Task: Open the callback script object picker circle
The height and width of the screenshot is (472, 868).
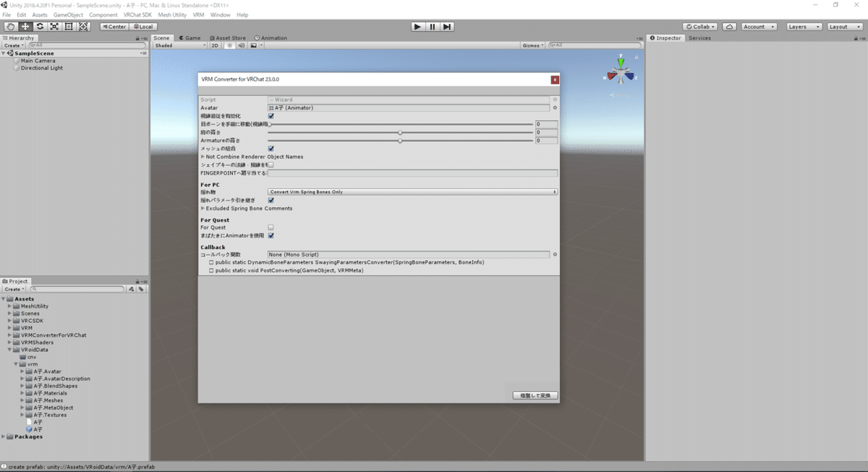Action: 555,254
